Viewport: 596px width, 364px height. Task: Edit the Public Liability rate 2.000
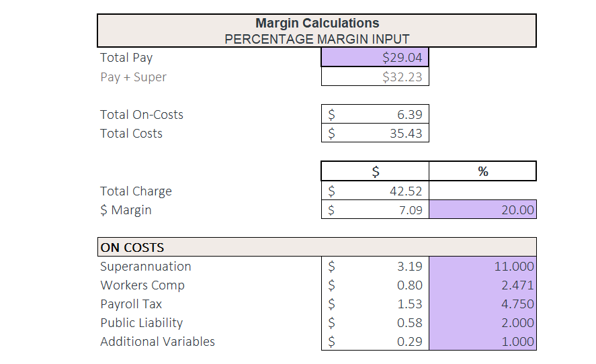[x=482, y=323]
